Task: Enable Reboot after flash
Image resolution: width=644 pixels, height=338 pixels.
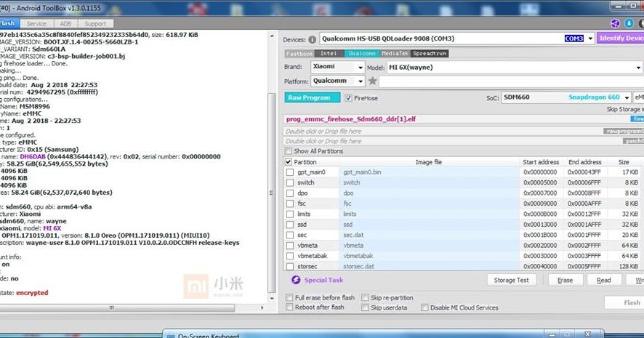Action: (289, 307)
